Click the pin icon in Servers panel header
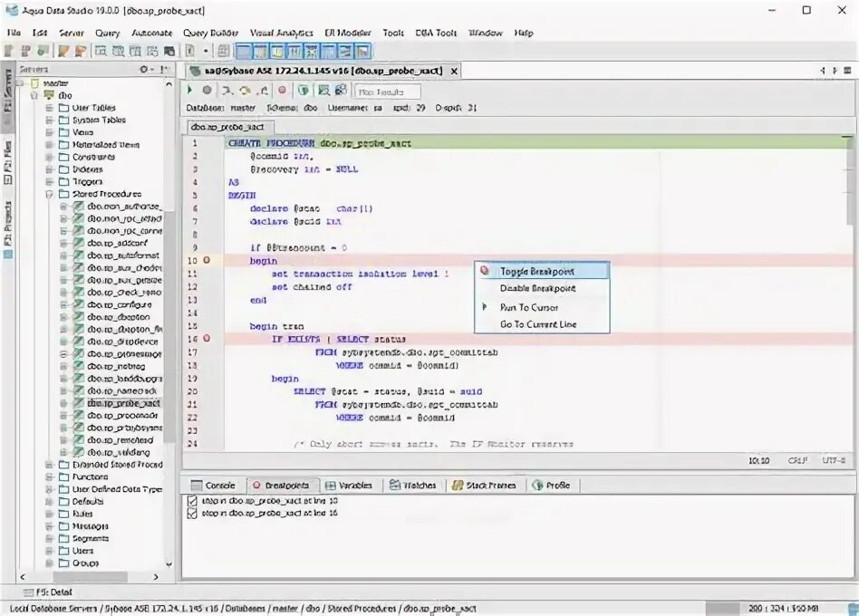 (x=164, y=69)
